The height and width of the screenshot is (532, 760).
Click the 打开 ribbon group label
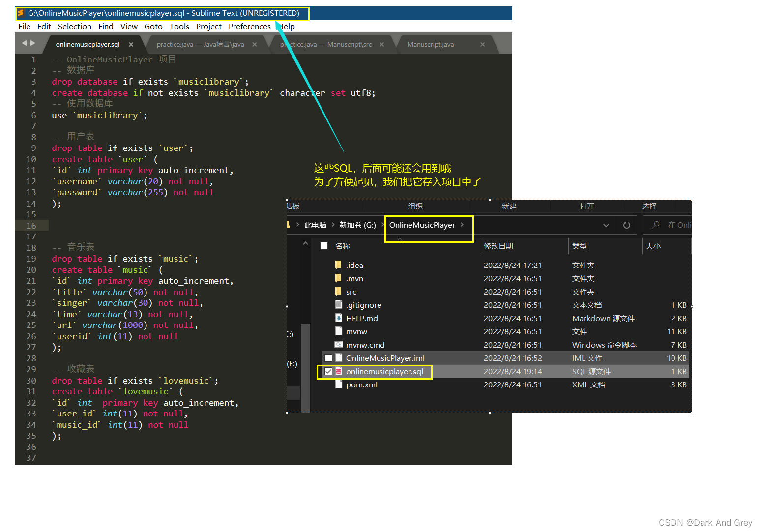coord(587,207)
